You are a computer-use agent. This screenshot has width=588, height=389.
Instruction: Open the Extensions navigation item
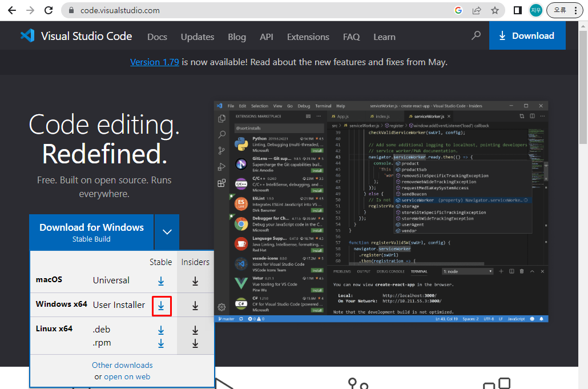click(308, 37)
